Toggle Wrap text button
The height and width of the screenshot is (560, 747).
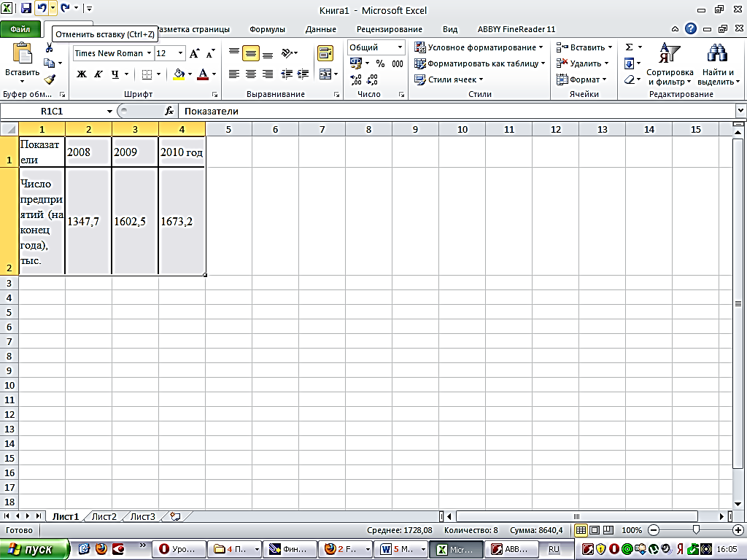pyautogui.click(x=325, y=52)
